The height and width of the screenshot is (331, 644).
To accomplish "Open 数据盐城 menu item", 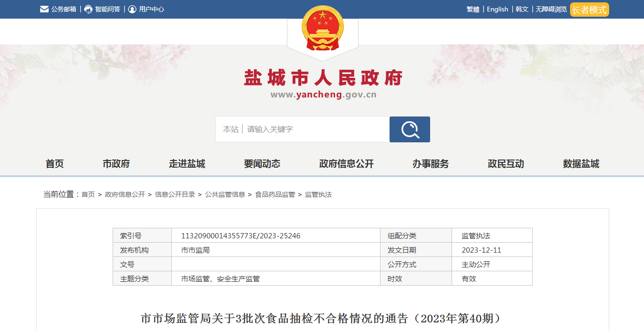I will (581, 164).
